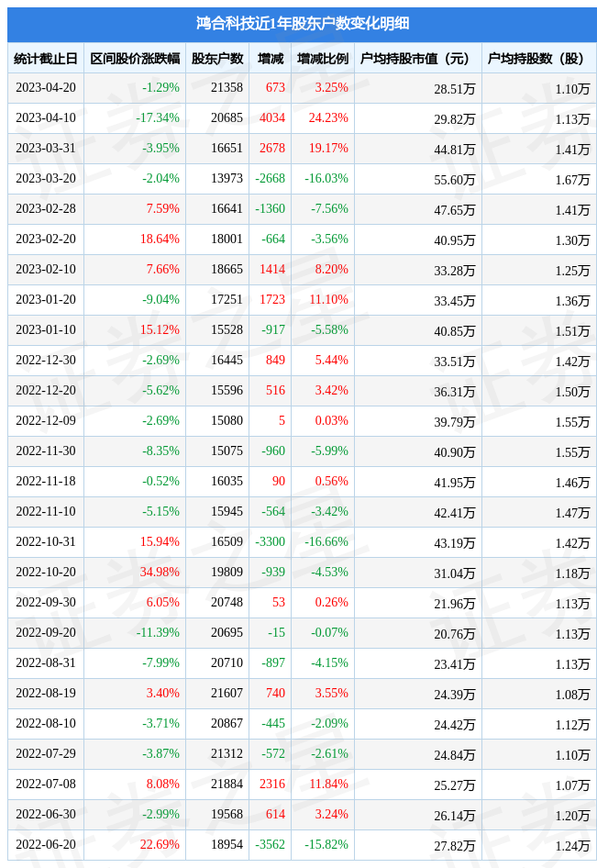Select the -17.34% price change cell
This screenshot has width=597, height=868.
tap(158, 118)
